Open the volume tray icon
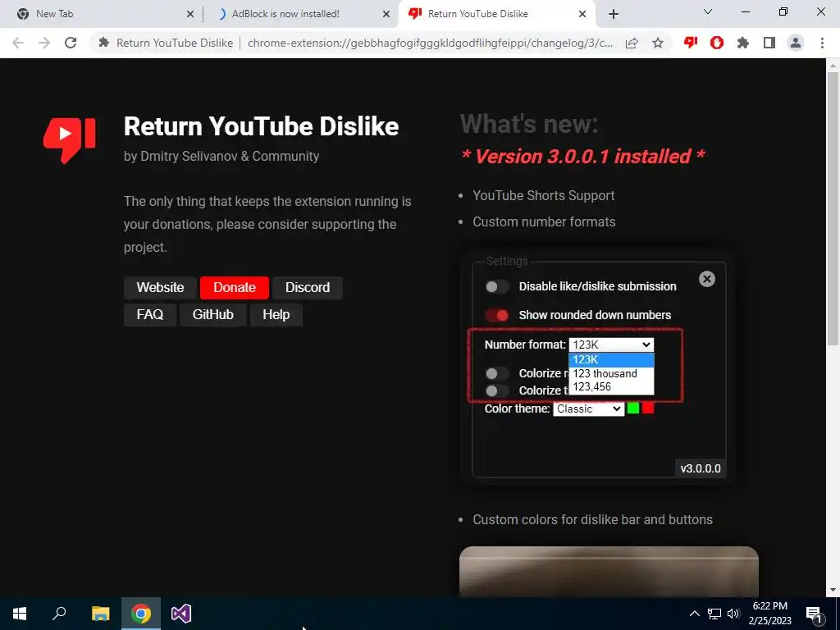The height and width of the screenshot is (630, 840). coord(733,614)
